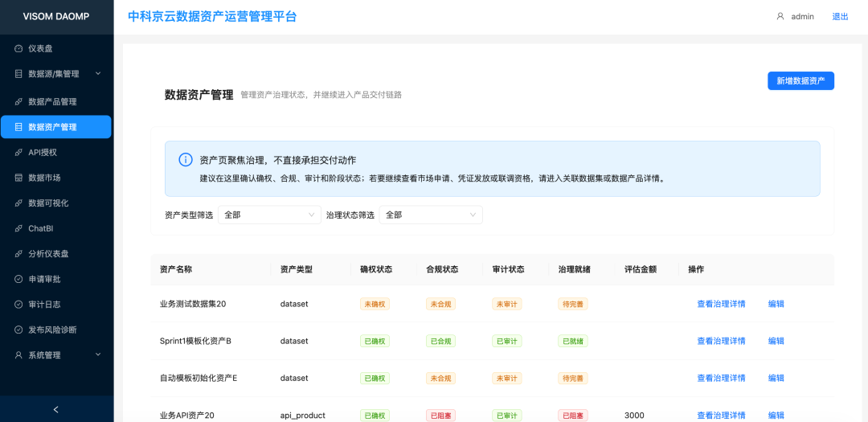Screen dimensions: 868x422
Task: Click the store icon beside 数据市场
Action: [18, 178]
